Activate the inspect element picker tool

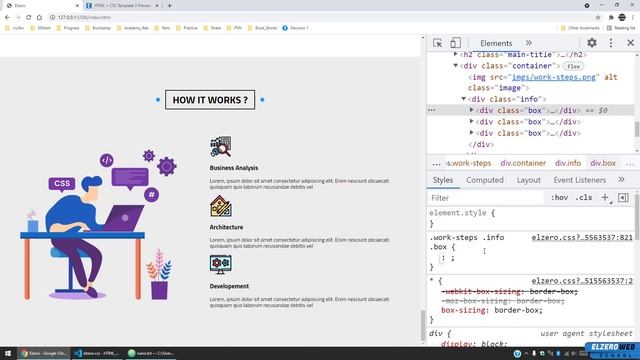pyautogui.click(x=438, y=43)
